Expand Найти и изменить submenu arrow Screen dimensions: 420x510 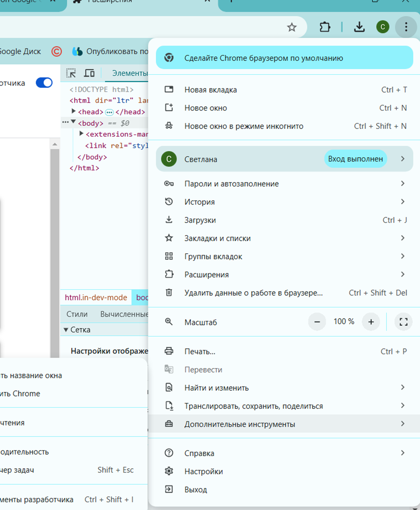point(403,388)
